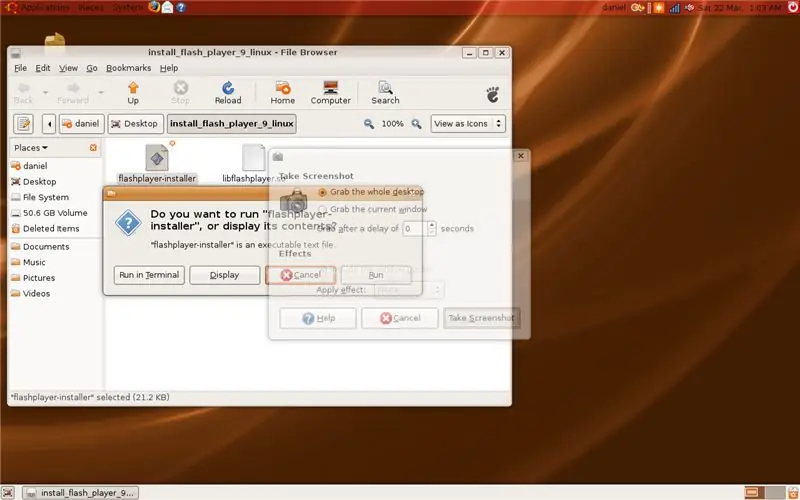
Task: Click install_flash_player_9_linux path button
Action: pyautogui.click(x=232, y=123)
